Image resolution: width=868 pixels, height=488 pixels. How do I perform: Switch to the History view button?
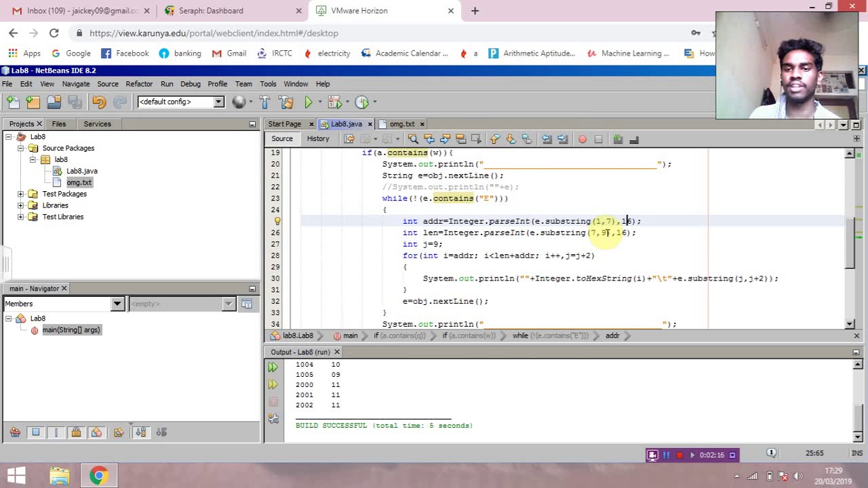point(317,139)
